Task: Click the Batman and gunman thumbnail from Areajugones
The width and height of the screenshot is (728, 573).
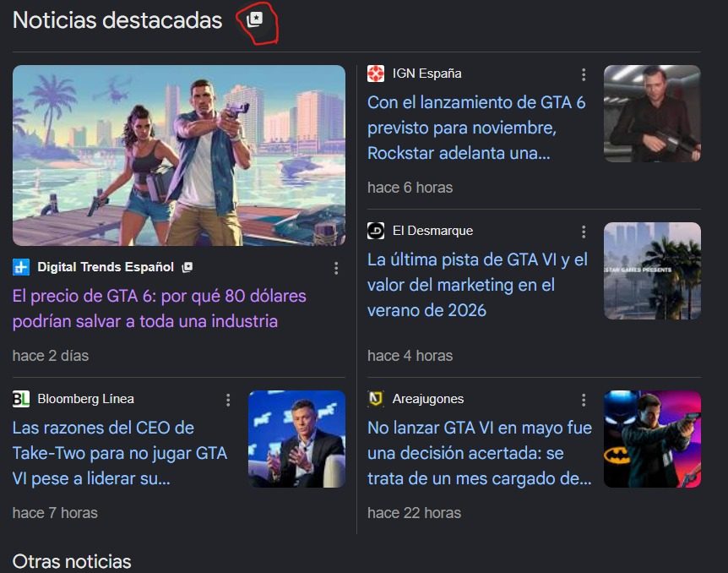Action: click(652, 439)
